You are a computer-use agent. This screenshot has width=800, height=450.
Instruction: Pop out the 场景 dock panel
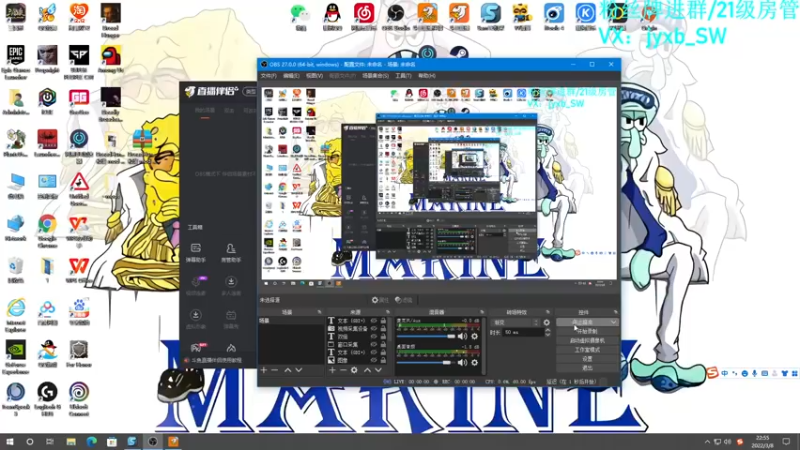tap(319, 312)
